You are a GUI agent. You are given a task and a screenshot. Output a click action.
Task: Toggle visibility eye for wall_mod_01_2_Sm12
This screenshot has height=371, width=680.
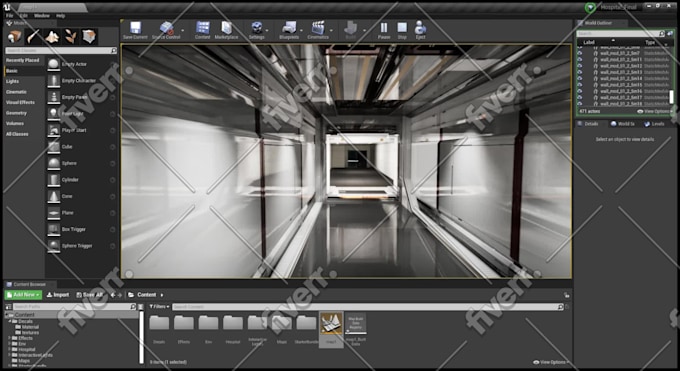click(x=580, y=66)
